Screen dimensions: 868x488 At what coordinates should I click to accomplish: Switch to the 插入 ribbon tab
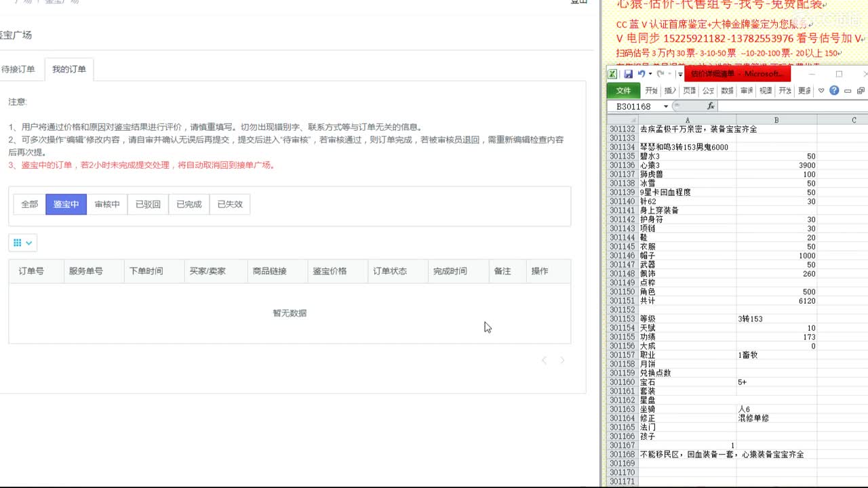point(671,91)
